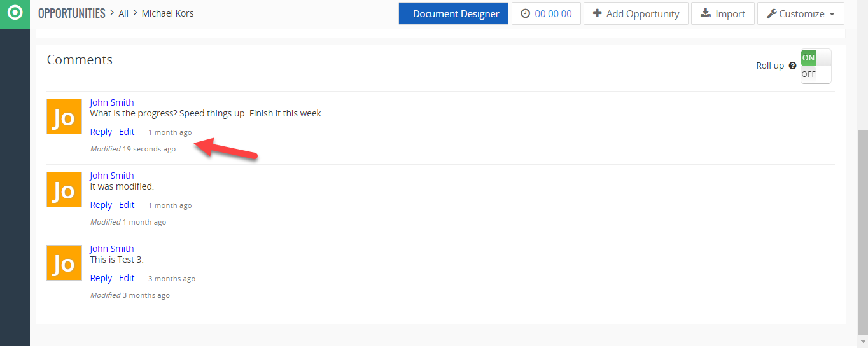The height and width of the screenshot is (348, 868).
Task: Open the Customize dropdown
Action: [x=801, y=13]
